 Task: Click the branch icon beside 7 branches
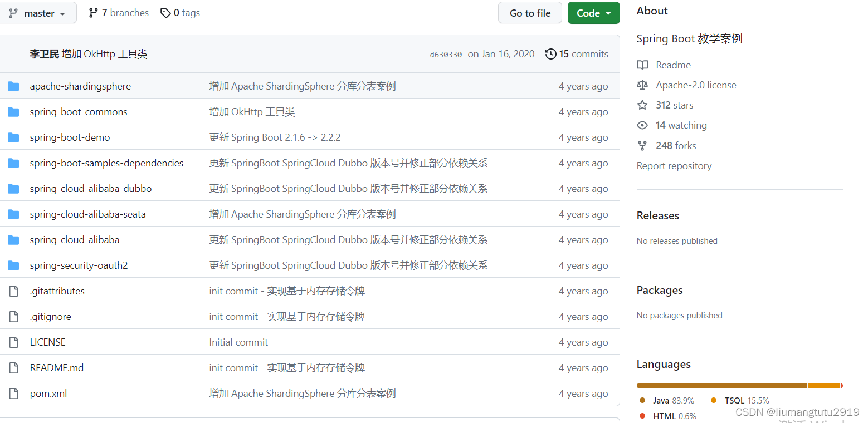pos(93,12)
